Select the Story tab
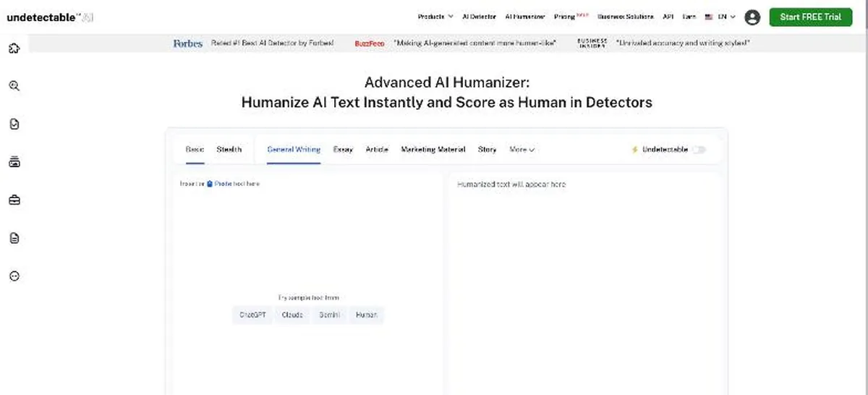Screen dimensions: 868x395 pos(487,150)
